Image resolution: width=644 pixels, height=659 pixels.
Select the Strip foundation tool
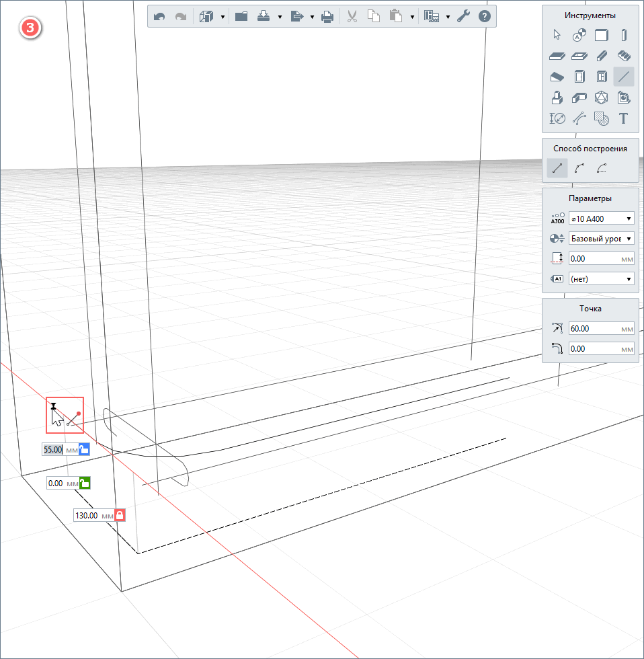(579, 98)
